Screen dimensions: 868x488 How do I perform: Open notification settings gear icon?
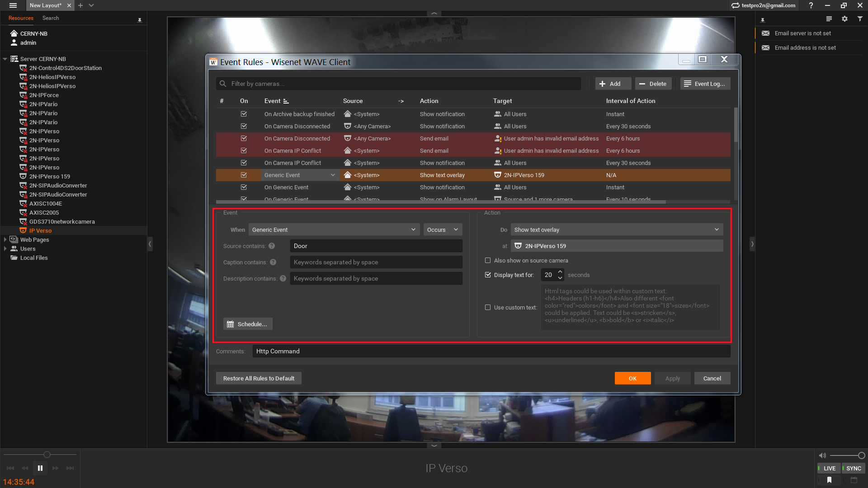click(844, 19)
